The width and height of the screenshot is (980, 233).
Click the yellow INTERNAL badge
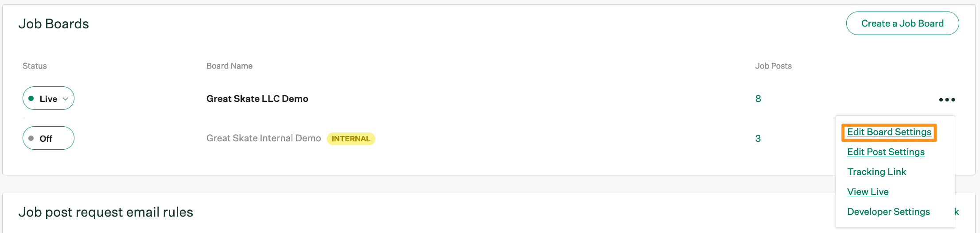click(x=351, y=139)
